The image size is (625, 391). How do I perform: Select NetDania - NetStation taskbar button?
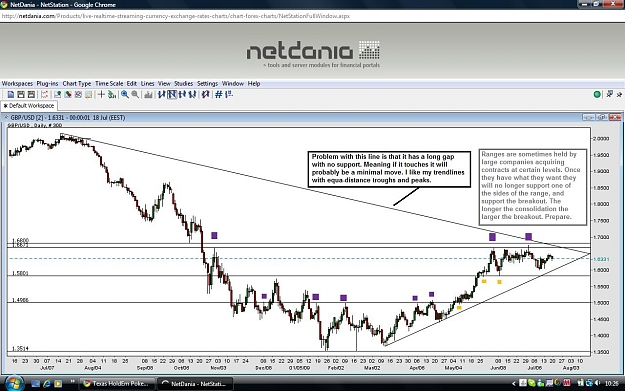tap(195, 384)
